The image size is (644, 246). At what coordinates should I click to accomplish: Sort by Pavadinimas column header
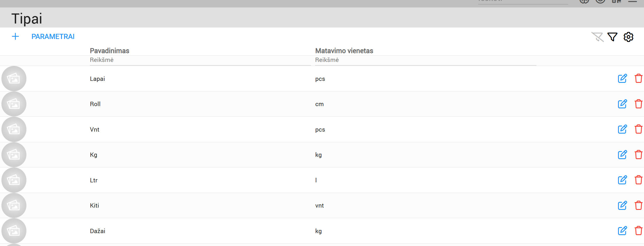(x=109, y=51)
